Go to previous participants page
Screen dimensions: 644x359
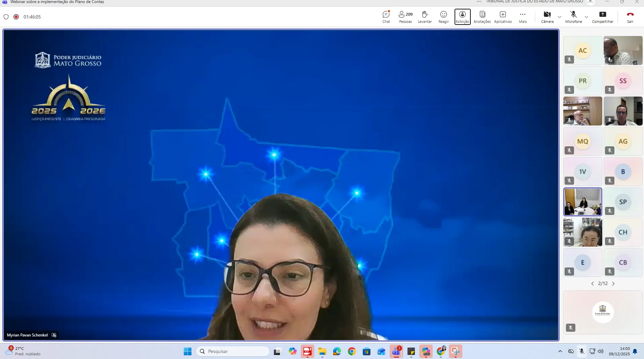593,284
